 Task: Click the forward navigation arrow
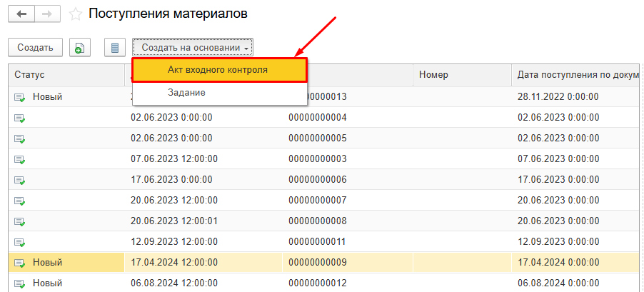[x=47, y=14]
